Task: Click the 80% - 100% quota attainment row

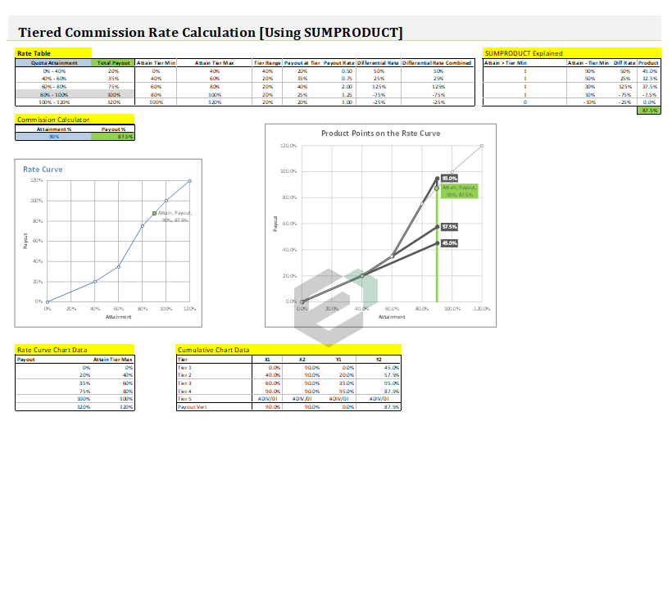Action: (54, 94)
